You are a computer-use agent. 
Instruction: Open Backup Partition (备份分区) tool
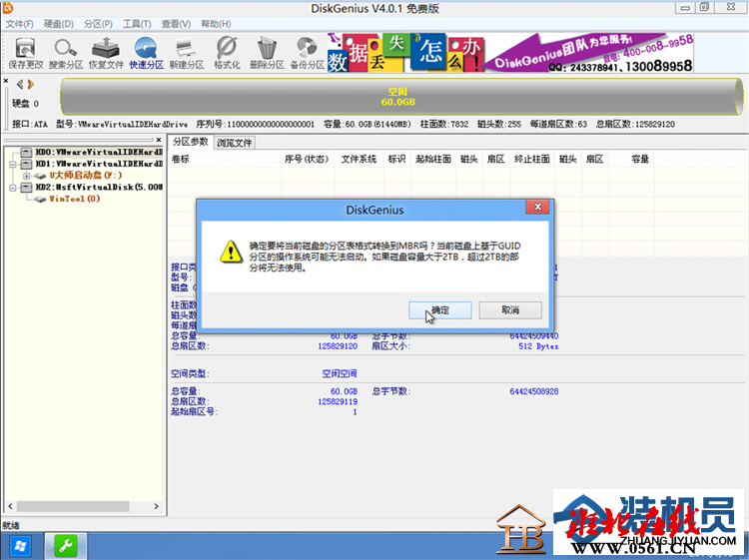pyautogui.click(x=308, y=53)
